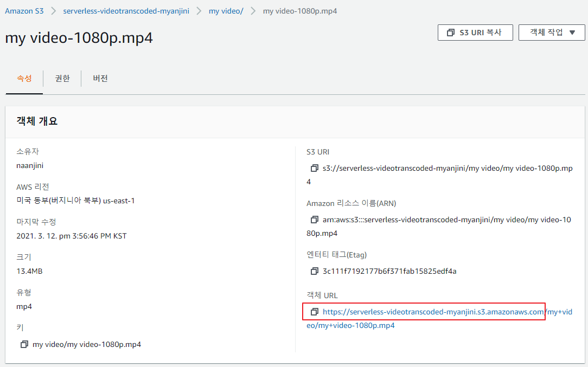Switch to the 권한 tab

(62, 79)
